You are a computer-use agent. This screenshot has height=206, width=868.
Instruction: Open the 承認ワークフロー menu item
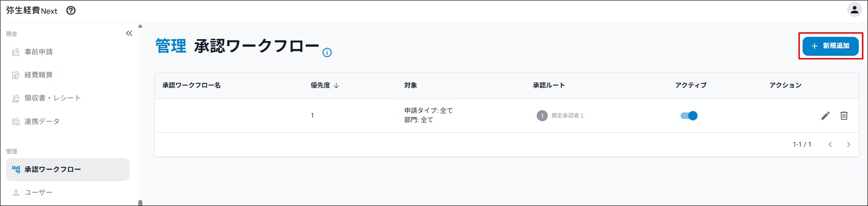pyautogui.click(x=68, y=170)
